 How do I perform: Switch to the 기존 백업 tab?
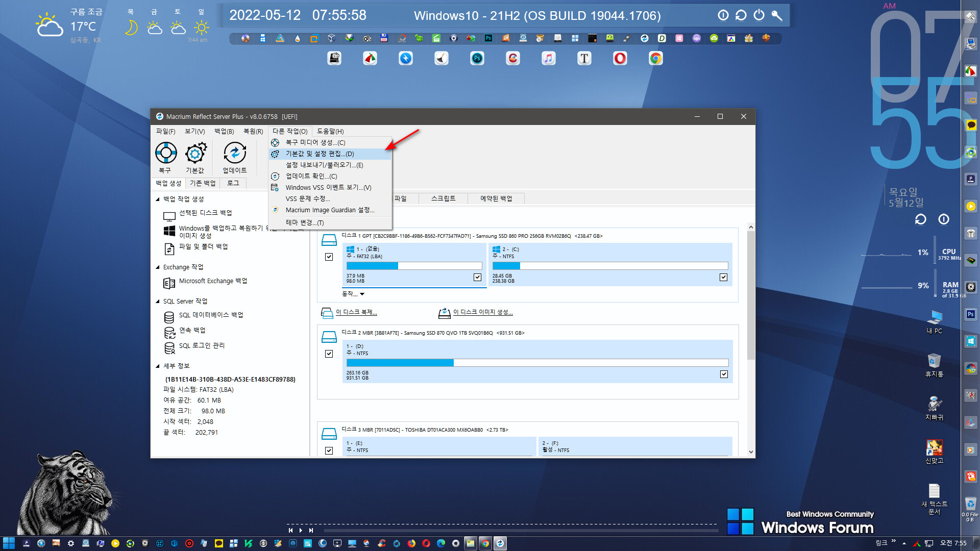pos(203,183)
